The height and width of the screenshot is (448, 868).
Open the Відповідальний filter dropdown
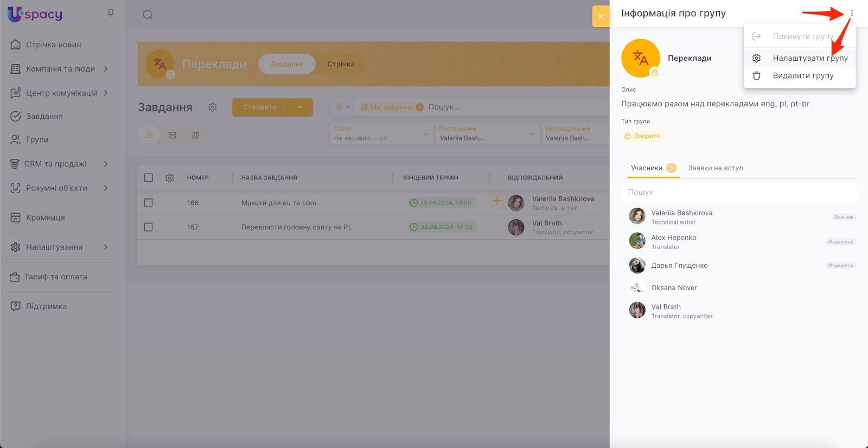pos(576,133)
